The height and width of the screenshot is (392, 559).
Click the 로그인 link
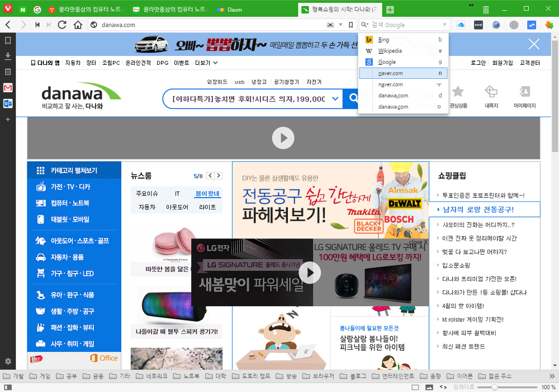[x=478, y=63]
